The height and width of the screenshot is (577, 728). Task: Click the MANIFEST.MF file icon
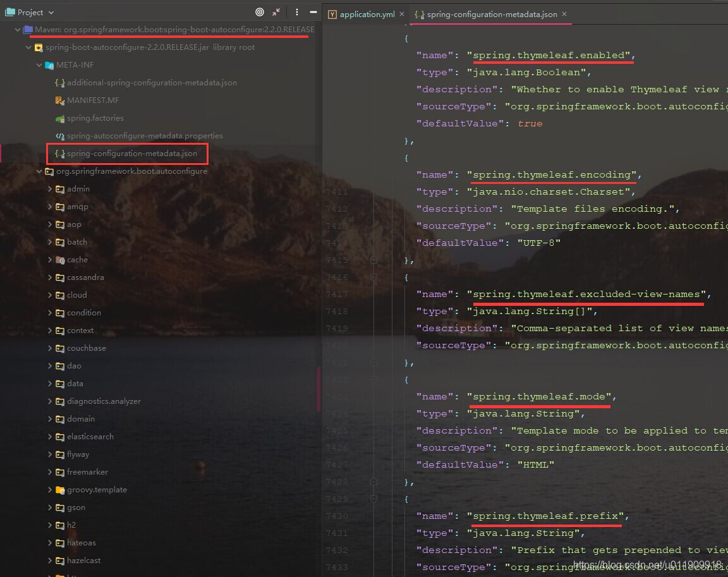59,100
